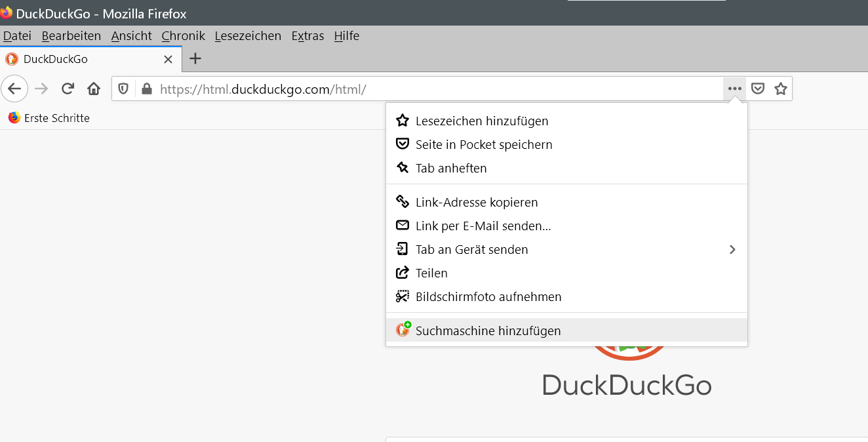Go to the Firefox home page
868x442 pixels.
point(94,89)
